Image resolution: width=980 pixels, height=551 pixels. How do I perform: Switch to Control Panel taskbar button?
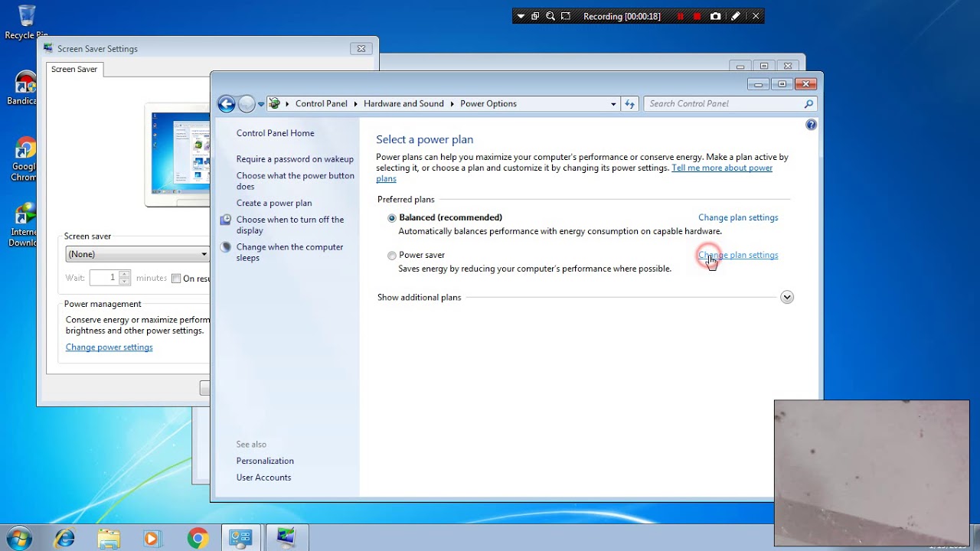click(241, 538)
